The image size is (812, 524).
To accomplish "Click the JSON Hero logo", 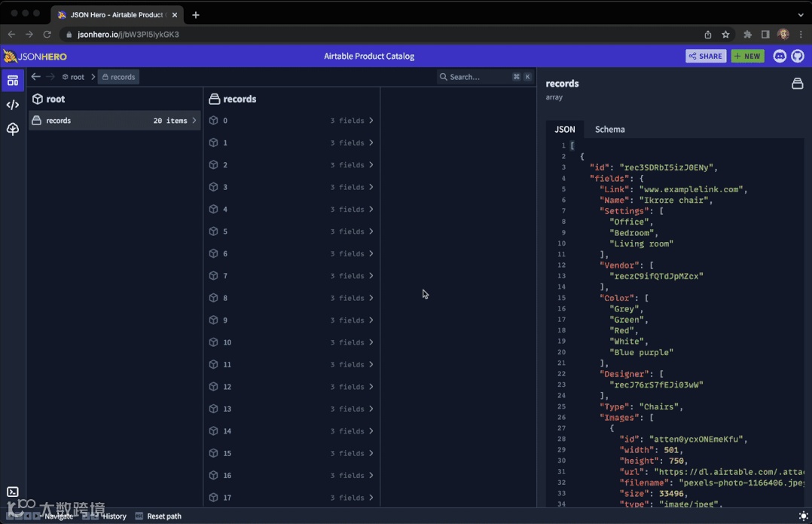I will point(35,56).
